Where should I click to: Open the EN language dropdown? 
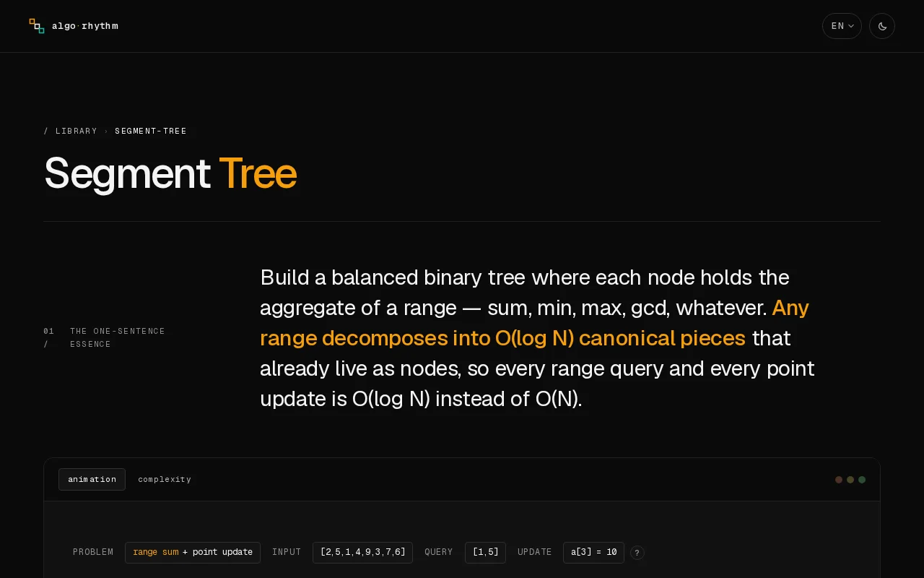coord(842,26)
